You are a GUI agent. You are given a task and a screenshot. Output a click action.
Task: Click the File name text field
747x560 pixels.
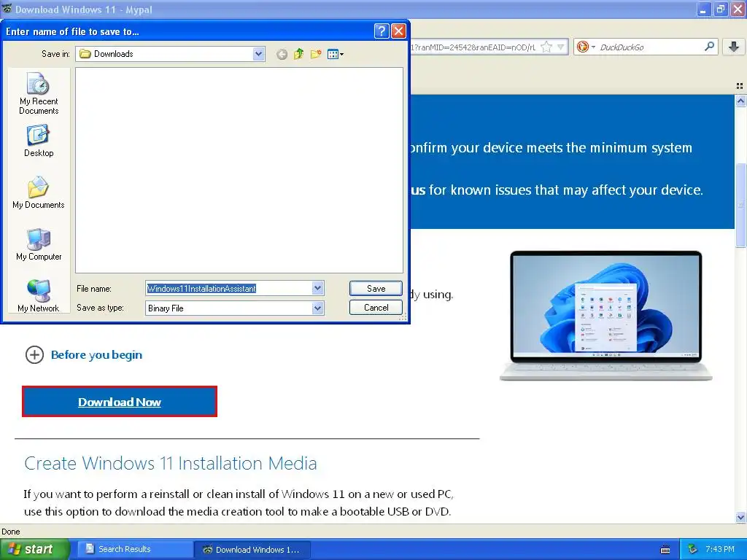[228, 288]
